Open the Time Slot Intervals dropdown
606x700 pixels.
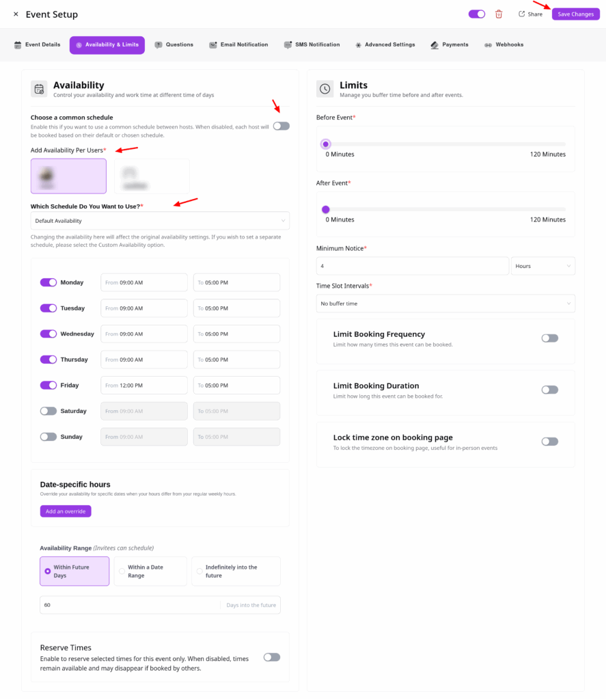(445, 304)
